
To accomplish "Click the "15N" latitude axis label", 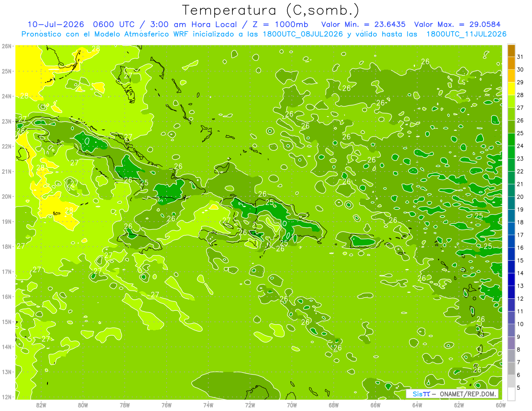I will tap(6, 321).
